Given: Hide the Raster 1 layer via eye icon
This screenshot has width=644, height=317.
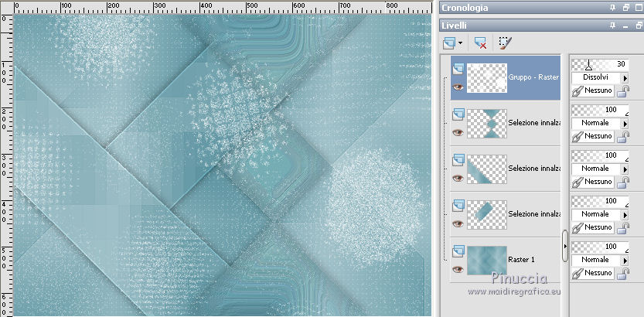Looking at the screenshot, I should (458, 269).
